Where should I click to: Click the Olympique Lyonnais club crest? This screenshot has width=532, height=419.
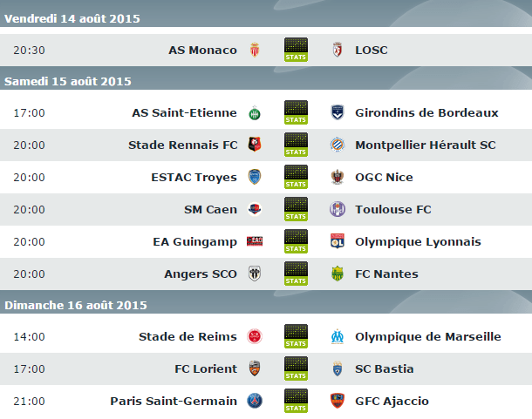(338, 241)
